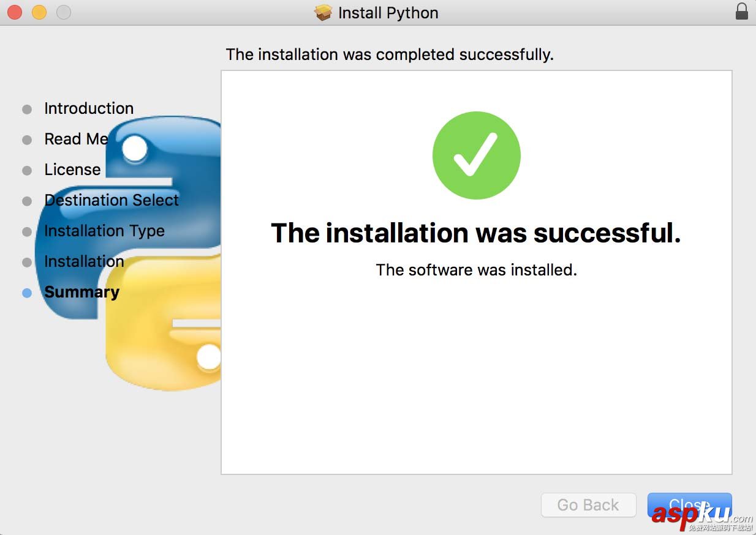Select the Introduction step in sidebar
The image size is (756, 535).
[89, 108]
